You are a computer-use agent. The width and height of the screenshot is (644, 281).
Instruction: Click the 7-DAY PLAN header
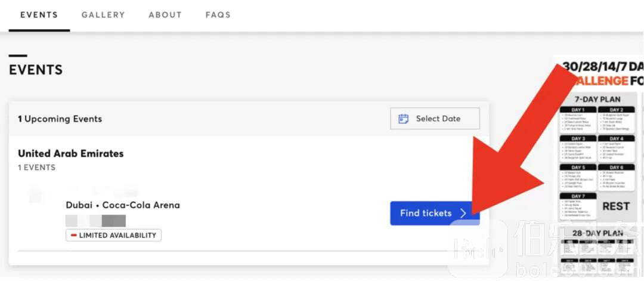pos(597,100)
